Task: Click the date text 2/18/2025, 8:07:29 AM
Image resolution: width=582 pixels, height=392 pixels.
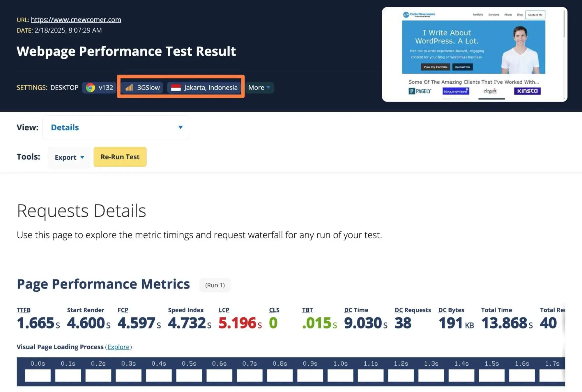Action: [x=68, y=30]
